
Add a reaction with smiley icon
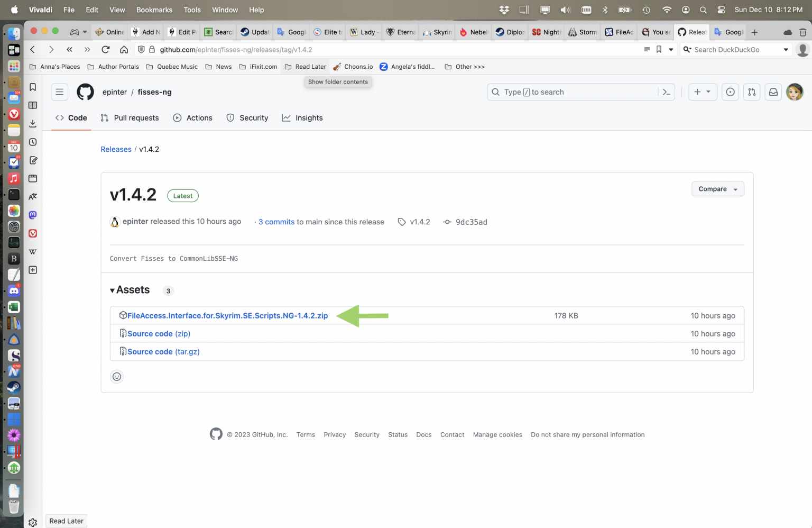pyautogui.click(x=117, y=377)
